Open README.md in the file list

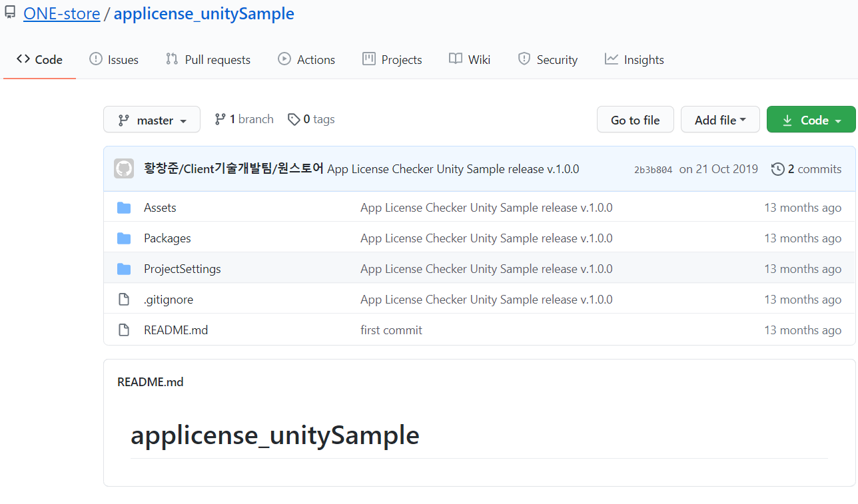click(176, 330)
